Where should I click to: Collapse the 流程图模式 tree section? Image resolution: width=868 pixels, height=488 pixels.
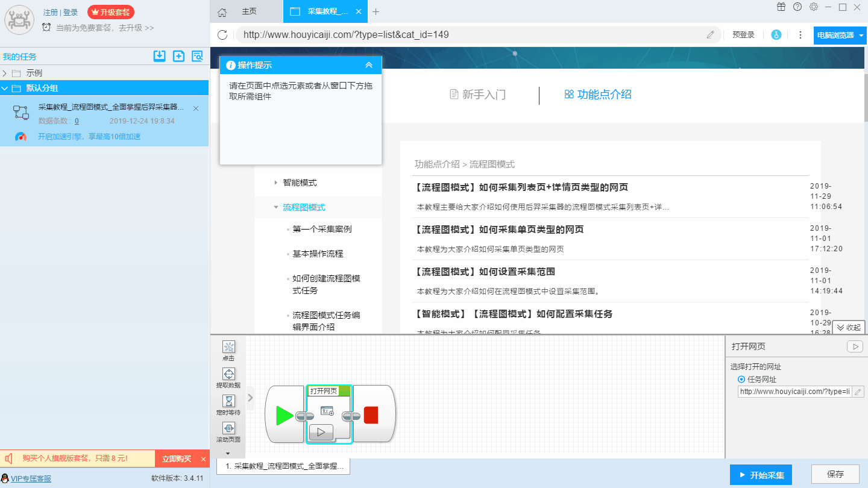tap(275, 207)
